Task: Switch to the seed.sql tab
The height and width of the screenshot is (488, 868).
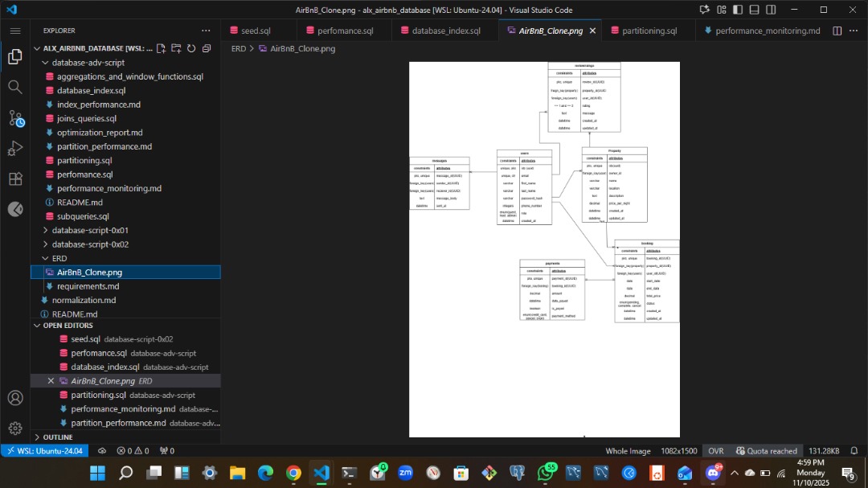Action: click(256, 30)
